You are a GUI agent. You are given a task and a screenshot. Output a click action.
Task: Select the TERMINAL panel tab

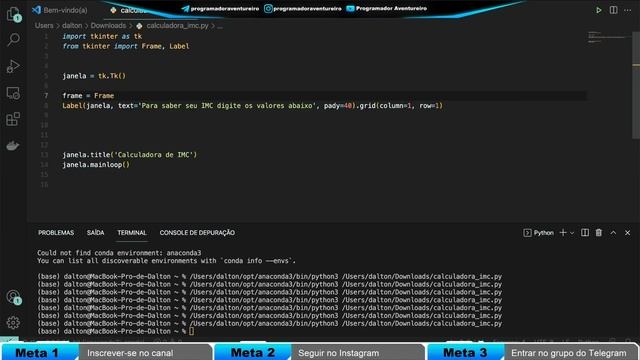[x=132, y=233]
